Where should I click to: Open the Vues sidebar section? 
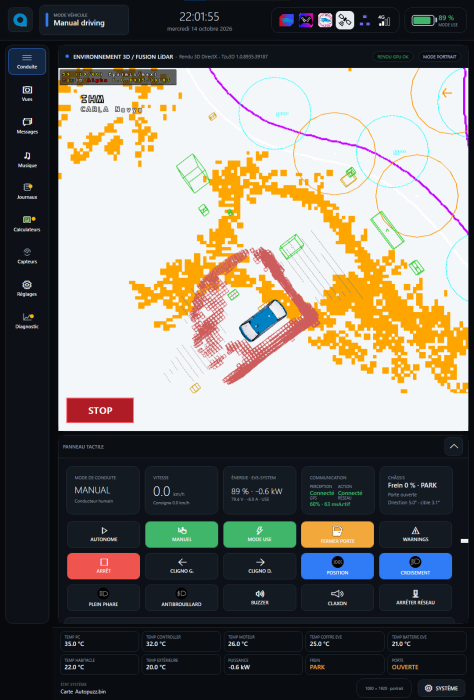tap(27, 93)
